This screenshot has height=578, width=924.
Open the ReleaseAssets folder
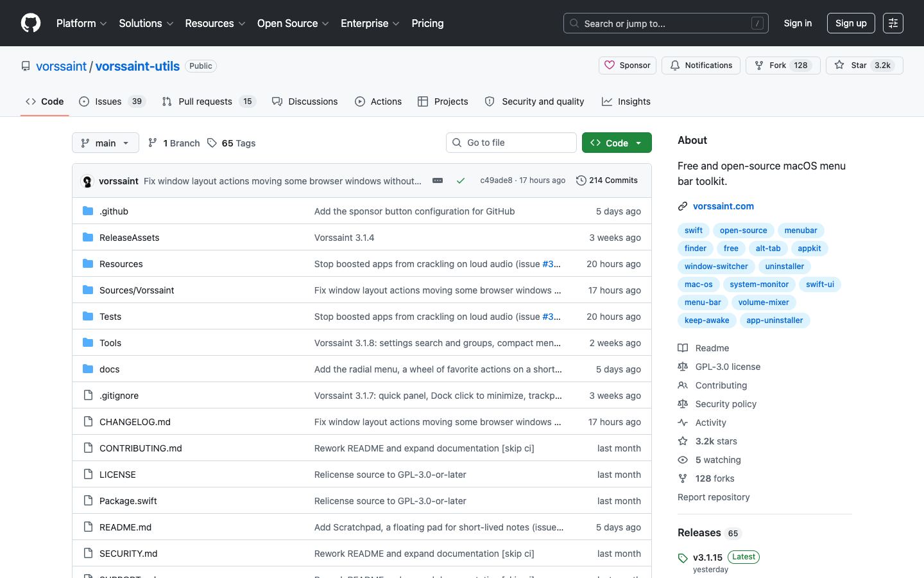(129, 238)
